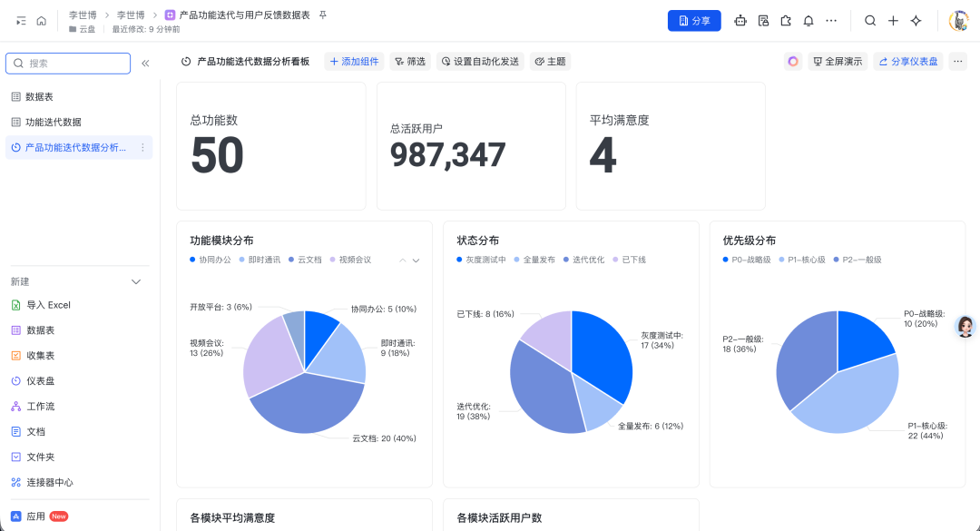Collapse the sidebar with the double-arrow button
Screen dimensions: 980x531
(144, 63)
